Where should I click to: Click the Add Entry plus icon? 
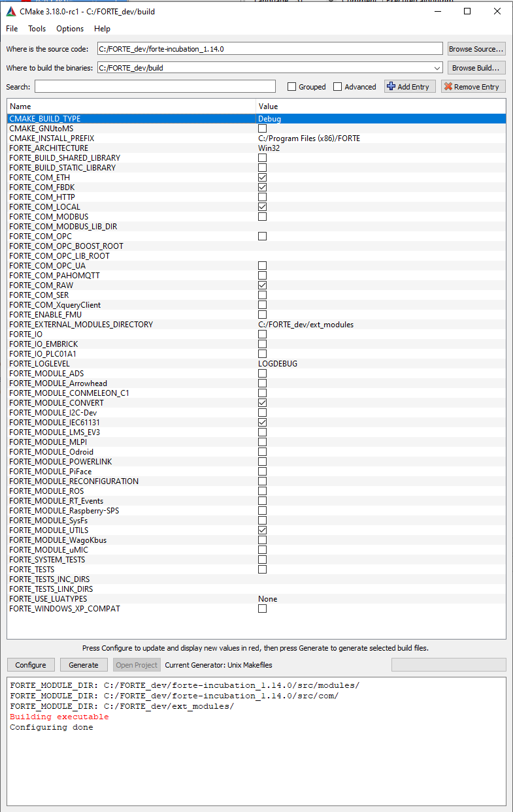point(391,86)
